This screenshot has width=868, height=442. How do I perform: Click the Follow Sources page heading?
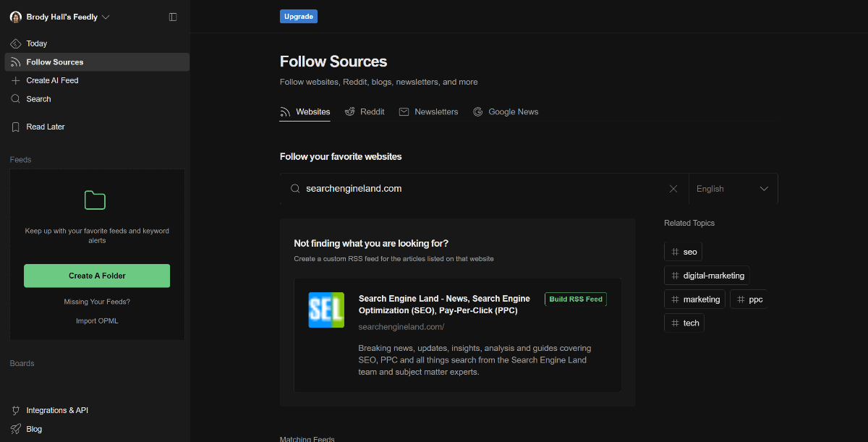click(333, 61)
